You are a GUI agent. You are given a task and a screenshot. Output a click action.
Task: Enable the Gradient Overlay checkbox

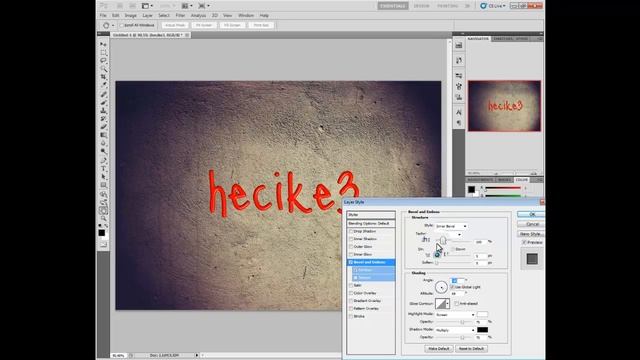(351, 301)
